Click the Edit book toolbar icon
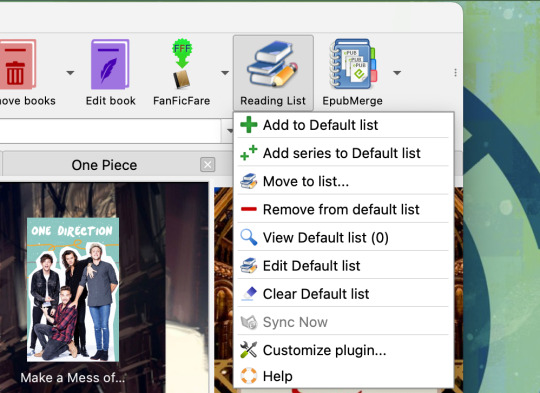This screenshot has height=393, width=540. click(x=110, y=64)
